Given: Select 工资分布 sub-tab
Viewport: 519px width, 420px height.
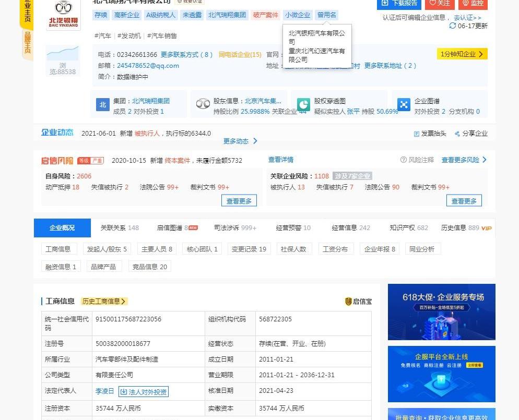Looking at the screenshot, I should [336, 249].
